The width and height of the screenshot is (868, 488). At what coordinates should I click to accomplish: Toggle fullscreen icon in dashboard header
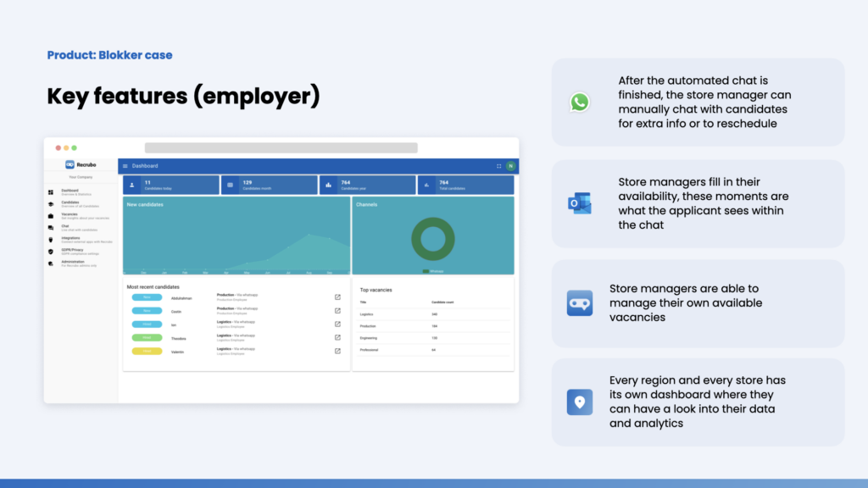[498, 166]
